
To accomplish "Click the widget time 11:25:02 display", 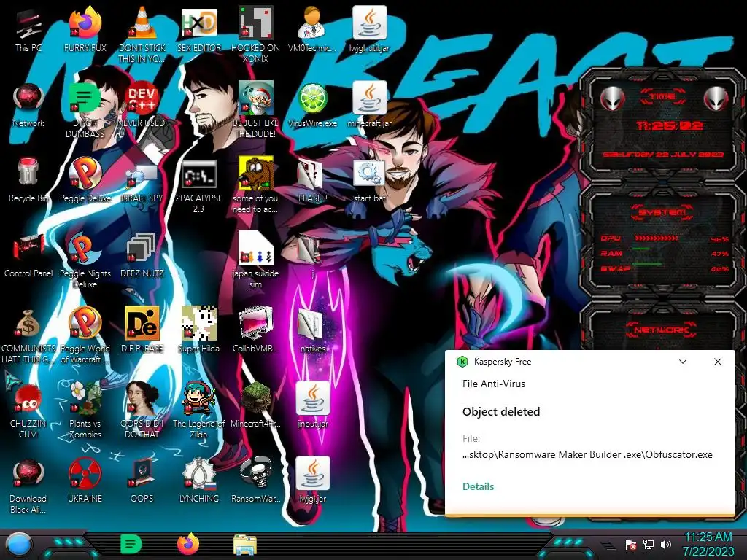I will (x=670, y=125).
